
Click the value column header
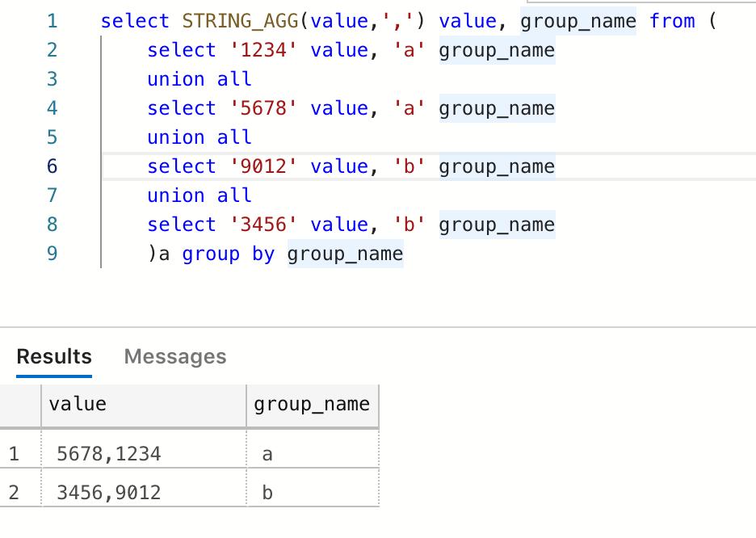[144, 405]
